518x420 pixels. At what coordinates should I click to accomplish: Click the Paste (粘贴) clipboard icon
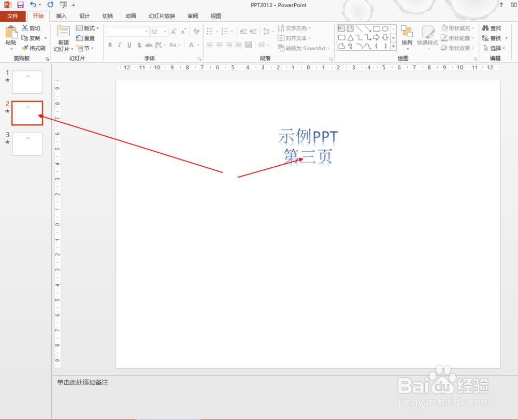[x=11, y=32]
